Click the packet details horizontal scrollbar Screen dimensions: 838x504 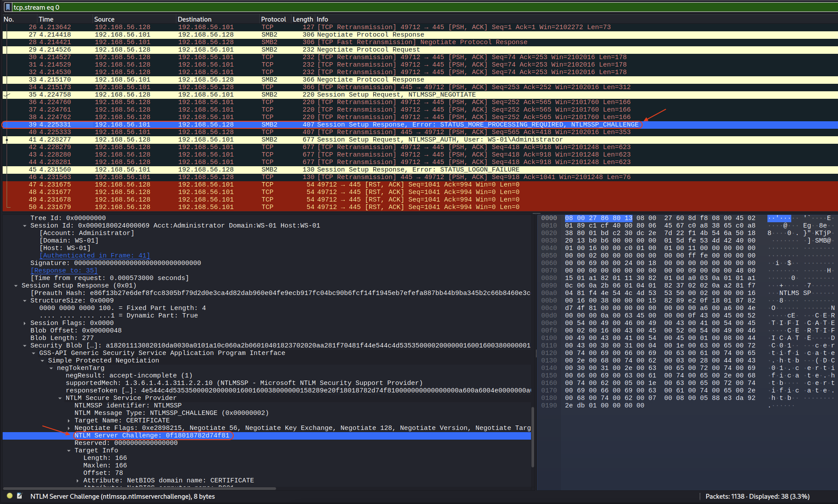pyautogui.click(x=139, y=489)
